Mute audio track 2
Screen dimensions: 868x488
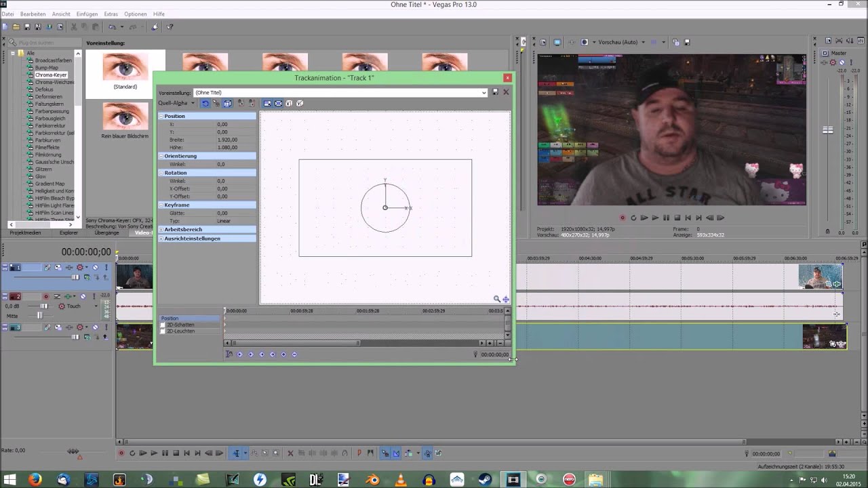[83, 296]
